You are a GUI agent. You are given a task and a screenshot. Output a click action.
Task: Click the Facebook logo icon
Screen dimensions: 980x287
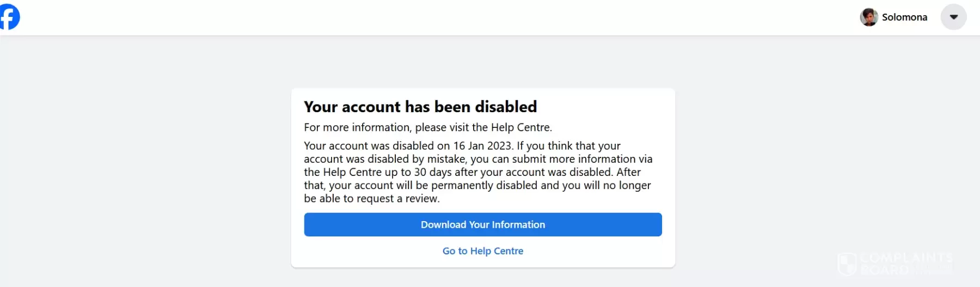coord(9,17)
